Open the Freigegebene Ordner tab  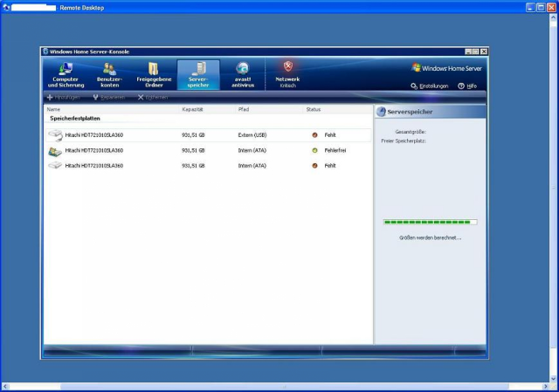pos(154,75)
